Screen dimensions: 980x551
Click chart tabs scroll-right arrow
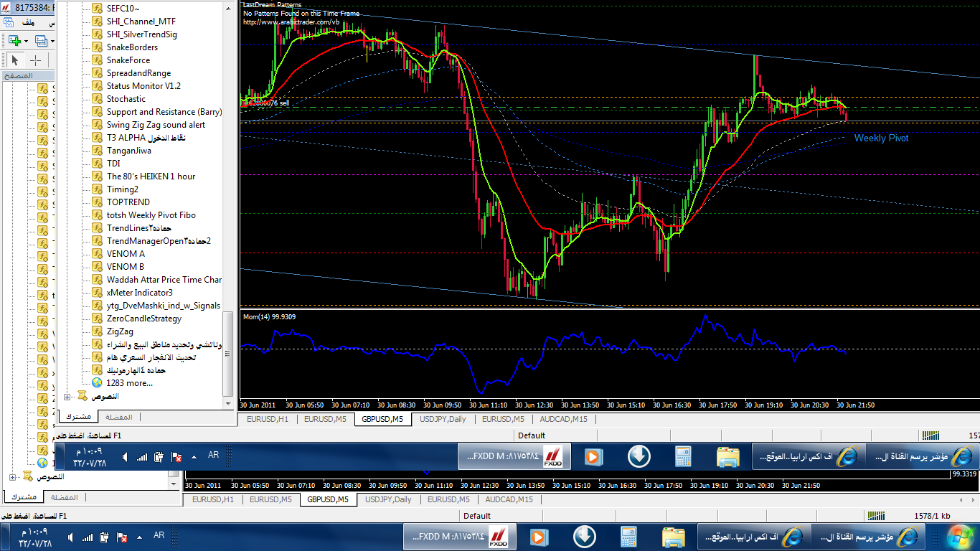click(x=972, y=499)
